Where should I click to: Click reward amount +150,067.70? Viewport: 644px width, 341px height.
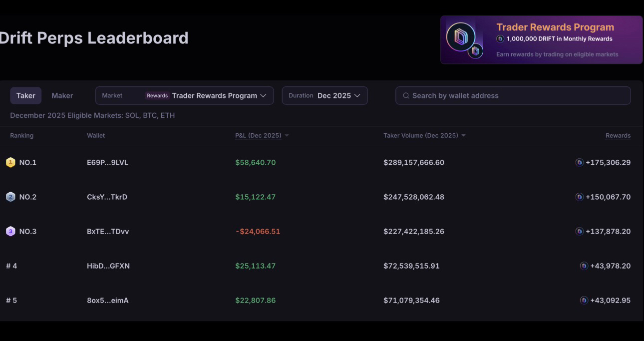pyautogui.click(x=608, y=197)
